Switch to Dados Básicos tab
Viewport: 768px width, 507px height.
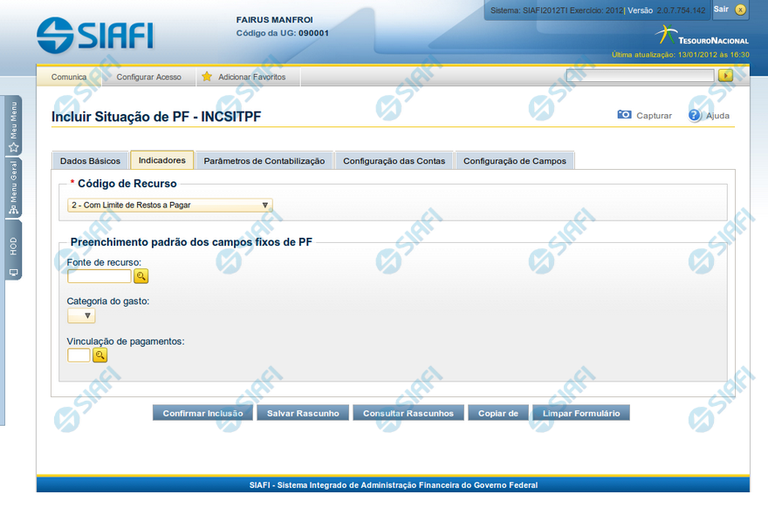tap(90, 161)
